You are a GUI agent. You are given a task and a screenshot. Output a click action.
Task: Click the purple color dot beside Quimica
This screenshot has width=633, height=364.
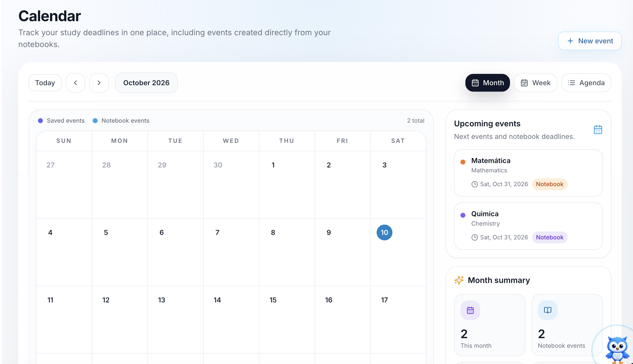tap(463, 215)
